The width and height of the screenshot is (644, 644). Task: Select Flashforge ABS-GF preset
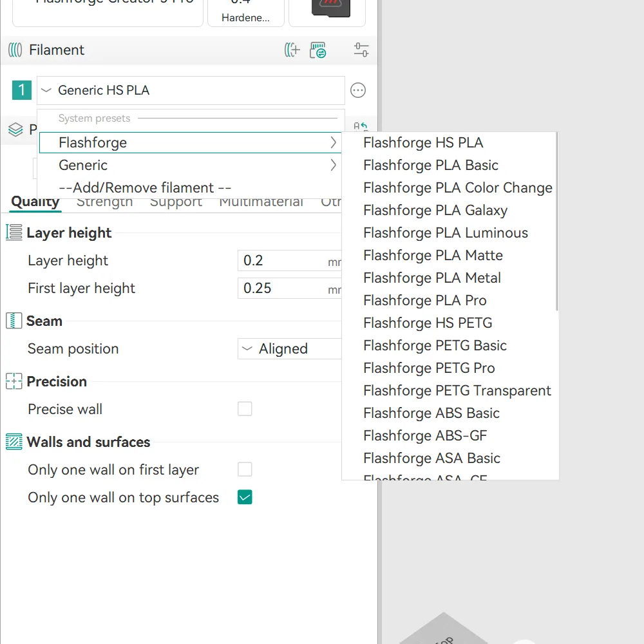point(450,436)
